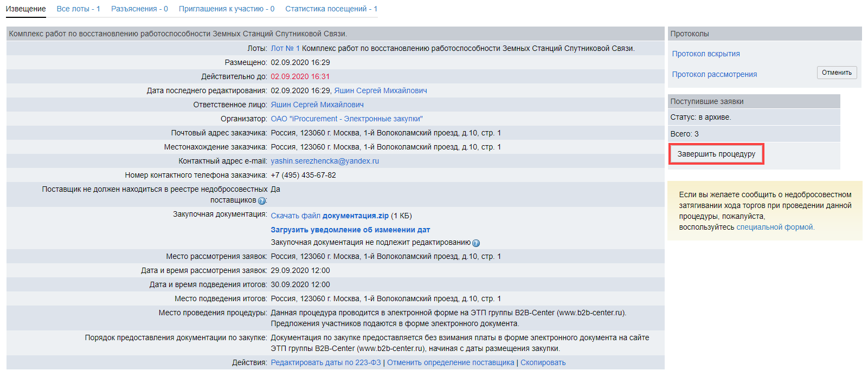This screenshot has width=868, height=377.
Task: Open Протокол рассмотрения link
Action: (x=714, y=74)
